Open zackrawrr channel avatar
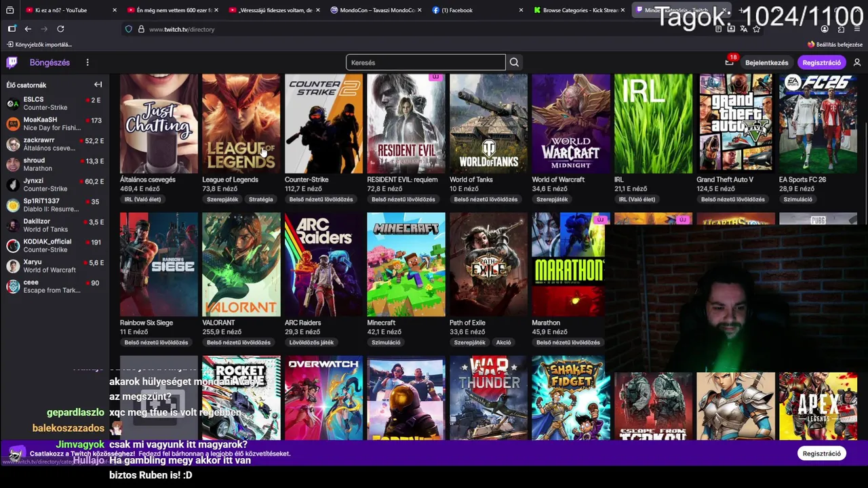868x488 pixels. (13, 144)
